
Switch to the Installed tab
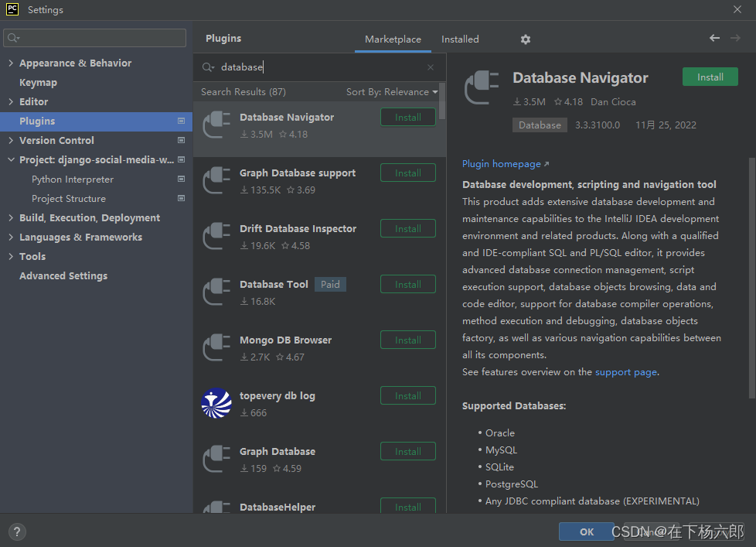coord(460,39)
